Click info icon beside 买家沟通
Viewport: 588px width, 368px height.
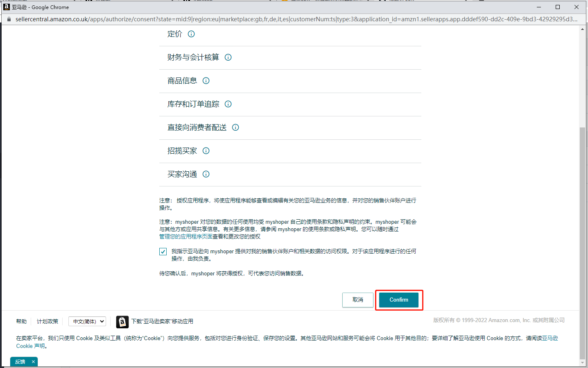[x=206, y=174]
